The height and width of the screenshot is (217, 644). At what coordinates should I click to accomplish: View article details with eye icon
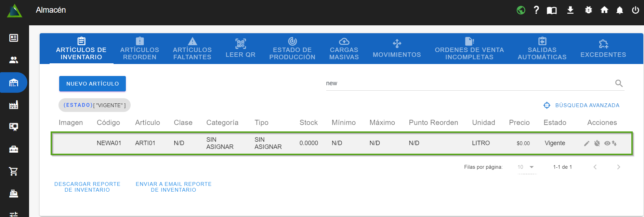pos(607,143)
